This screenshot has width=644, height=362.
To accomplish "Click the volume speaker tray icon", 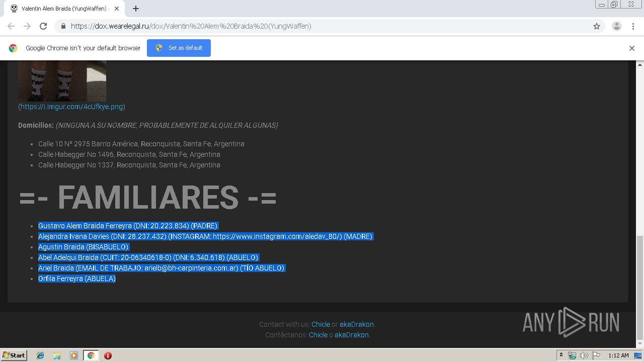I will [584, 355].
